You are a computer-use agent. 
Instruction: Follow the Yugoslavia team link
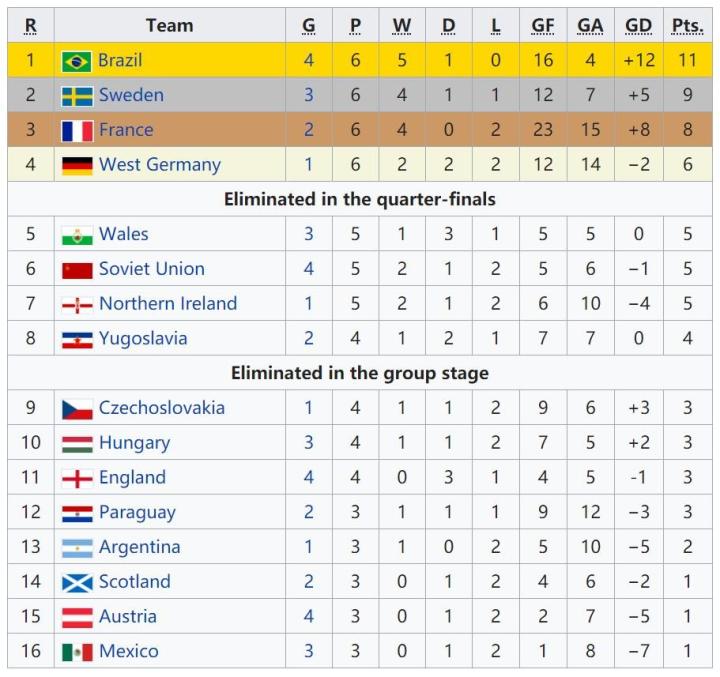142,339
